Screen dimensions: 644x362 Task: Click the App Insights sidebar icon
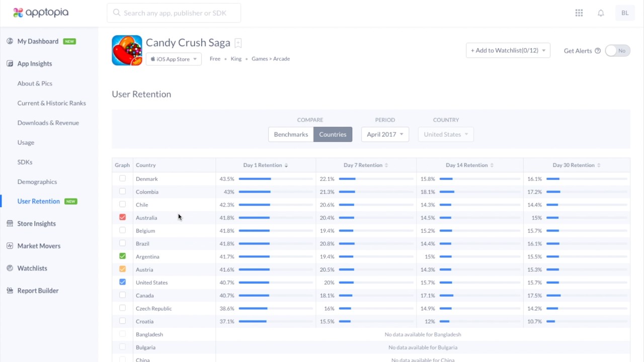10,63
